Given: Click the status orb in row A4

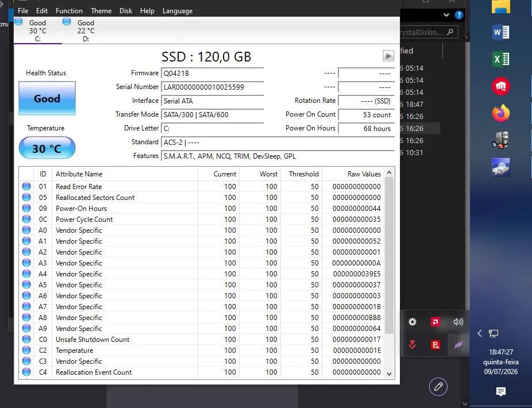Looking at the screenshot, I should 26,274.
